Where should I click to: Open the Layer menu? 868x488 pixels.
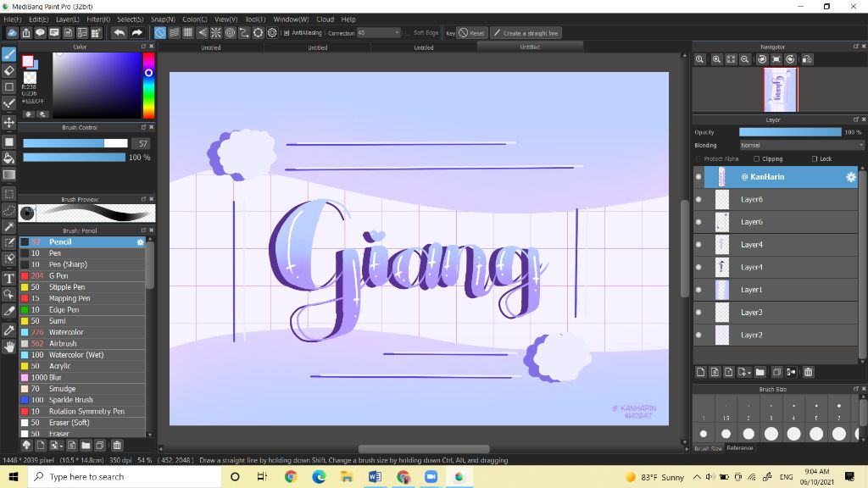tap(68, 19)
